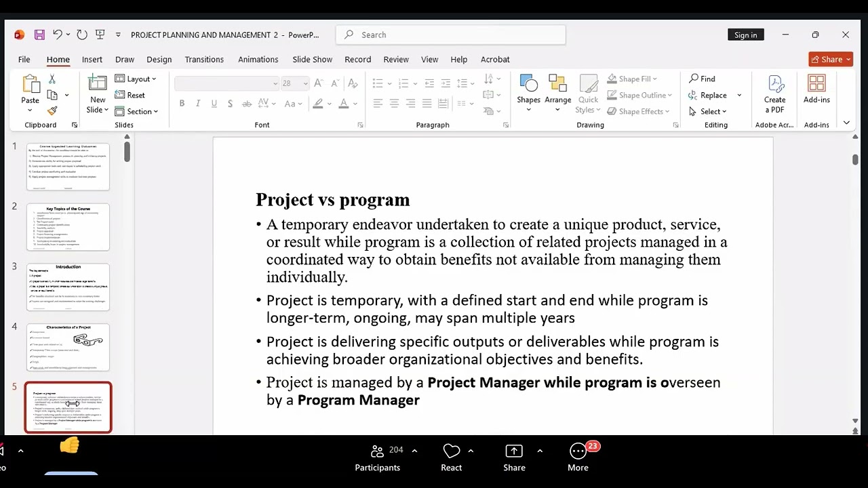Click the Sign in button
This screenshot has height=488, width=868.
click(x=745, y=35)
